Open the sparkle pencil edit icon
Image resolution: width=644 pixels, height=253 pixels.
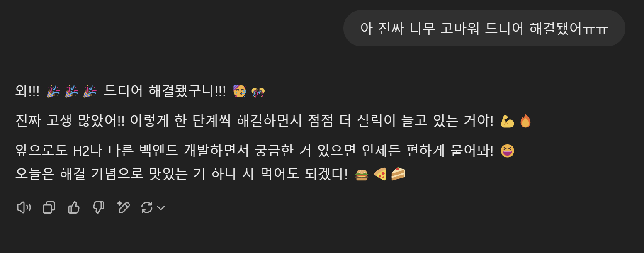123,207
